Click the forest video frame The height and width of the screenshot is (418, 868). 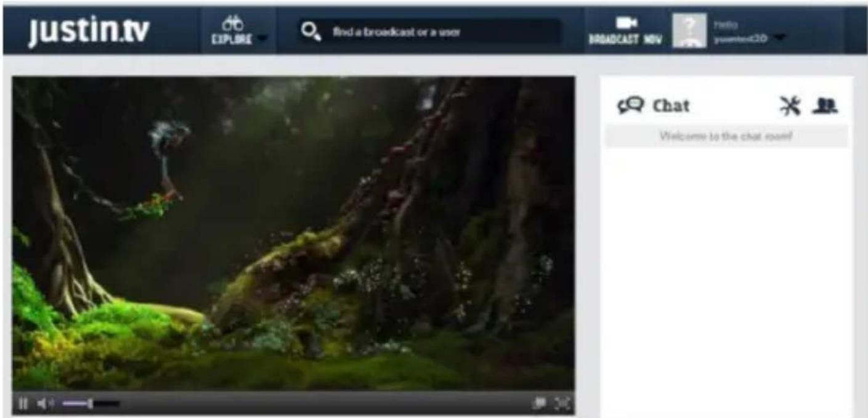pos(293,234)
